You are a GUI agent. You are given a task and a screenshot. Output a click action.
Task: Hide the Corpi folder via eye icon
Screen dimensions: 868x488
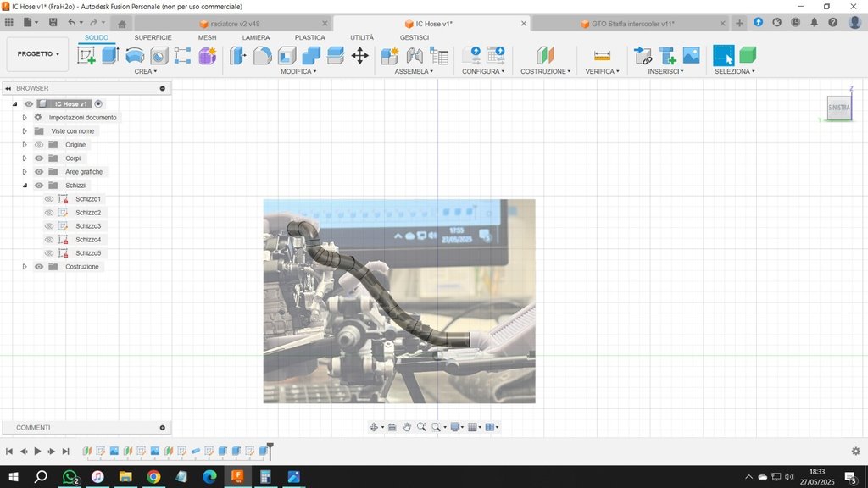39,158
